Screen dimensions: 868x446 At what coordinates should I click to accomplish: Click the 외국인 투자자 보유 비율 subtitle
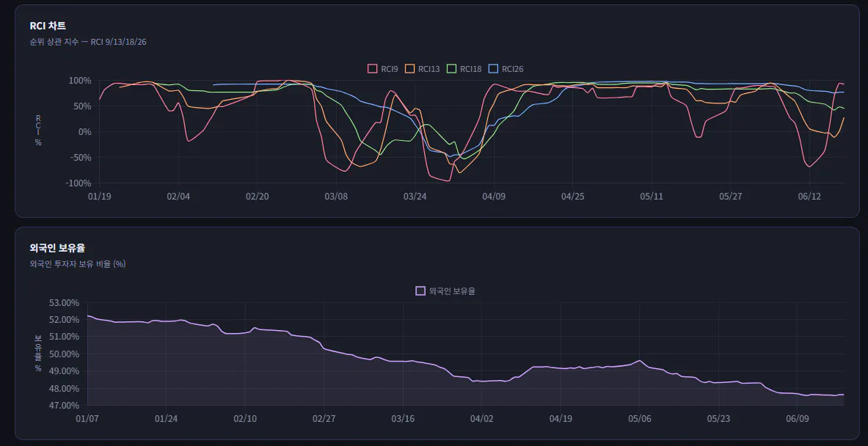coord(78,264)
